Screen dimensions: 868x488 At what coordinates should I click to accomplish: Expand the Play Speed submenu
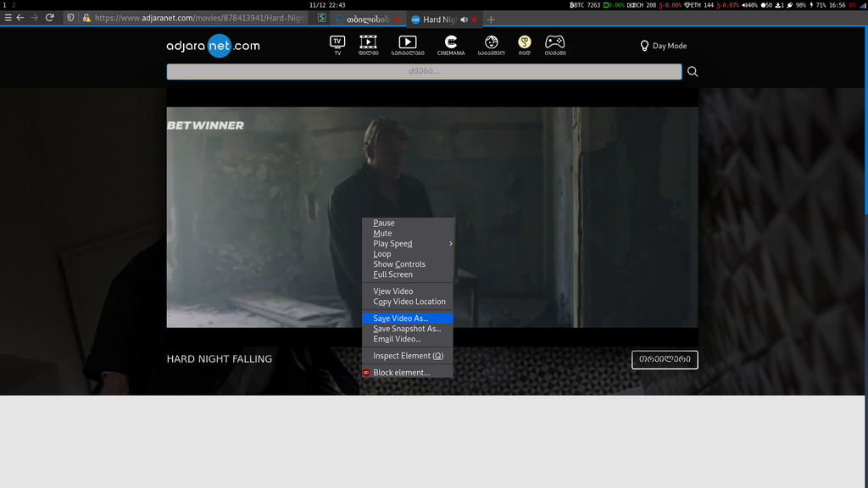(x=408, y=243)
